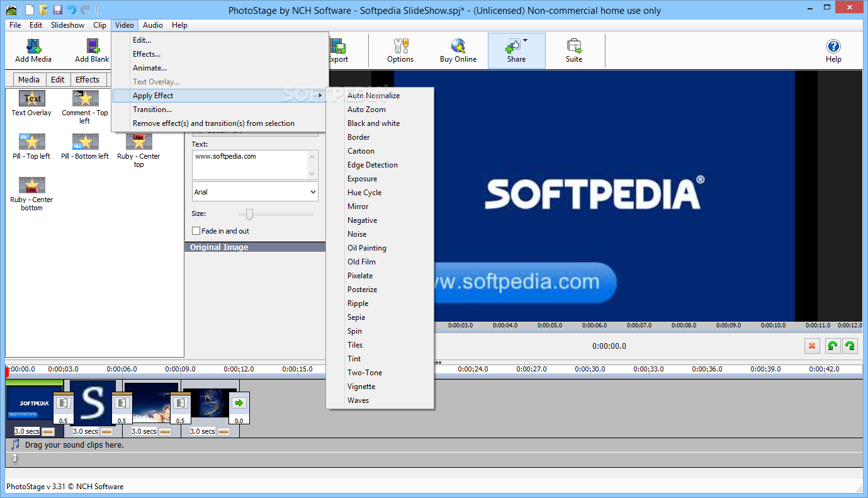Click the Add Media toolbar button
Screen dimensions: 868x498
pos(33,51)
